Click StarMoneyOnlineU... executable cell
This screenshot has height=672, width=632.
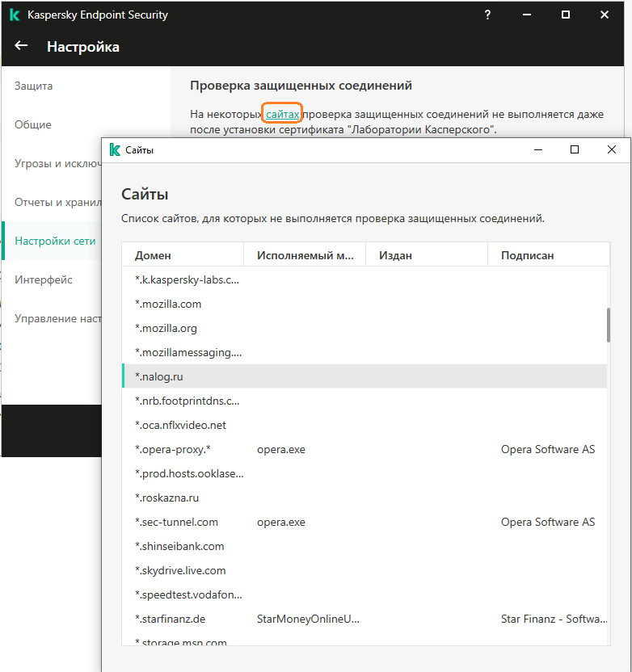(x=308, y=619)
